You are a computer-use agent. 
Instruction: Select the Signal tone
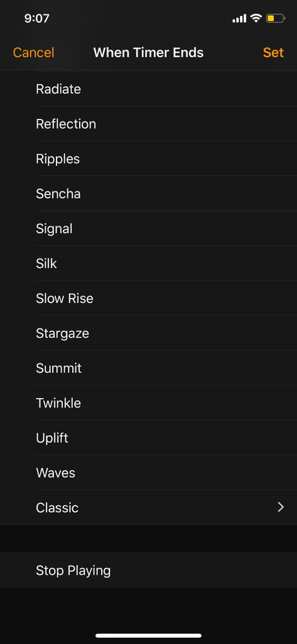[148, 228]
